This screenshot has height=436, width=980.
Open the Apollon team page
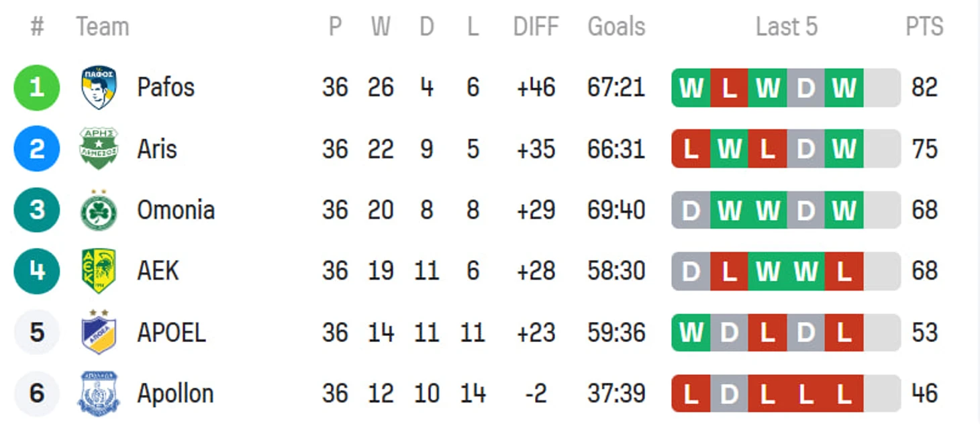point(175,394)
